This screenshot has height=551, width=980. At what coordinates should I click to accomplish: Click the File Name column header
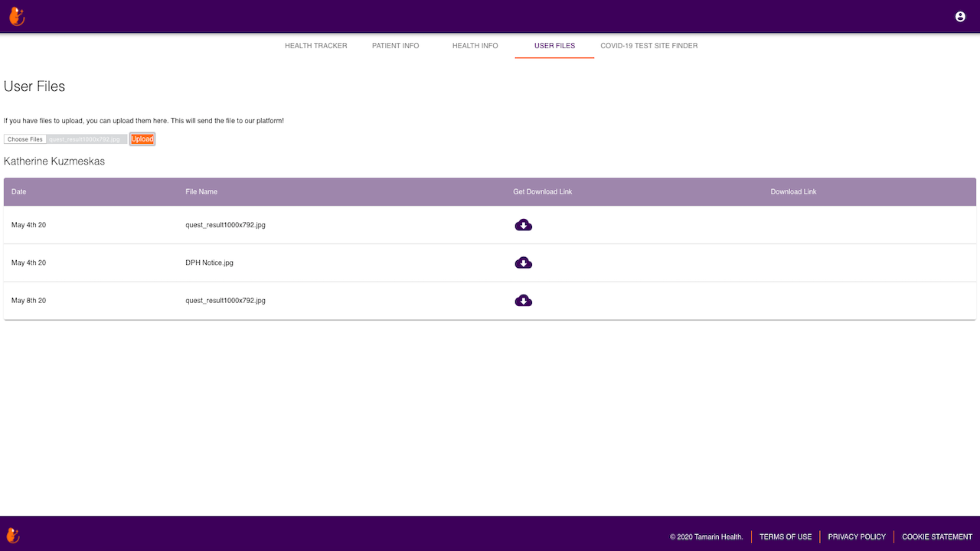pyautogui.click(x=201, y=192)
